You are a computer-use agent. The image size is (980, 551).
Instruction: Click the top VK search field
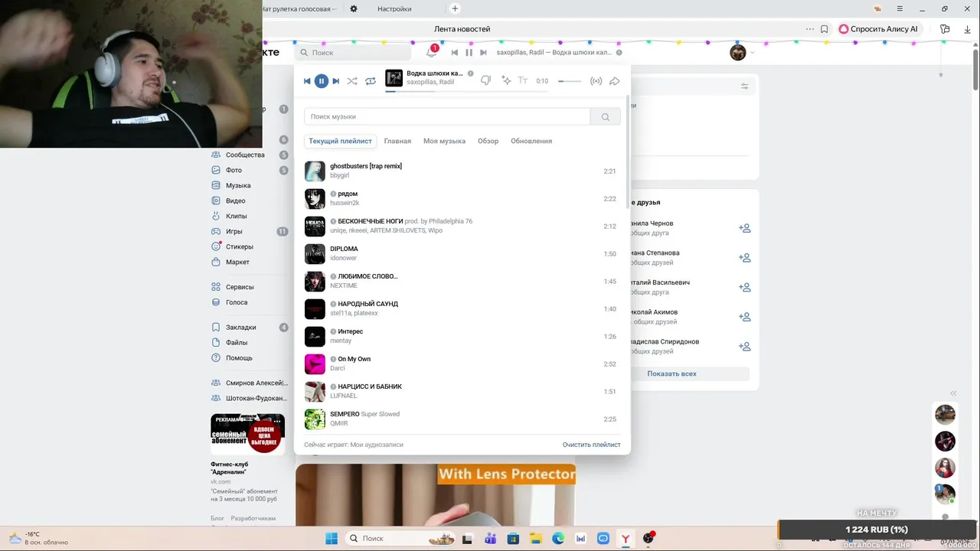[353, 53]
